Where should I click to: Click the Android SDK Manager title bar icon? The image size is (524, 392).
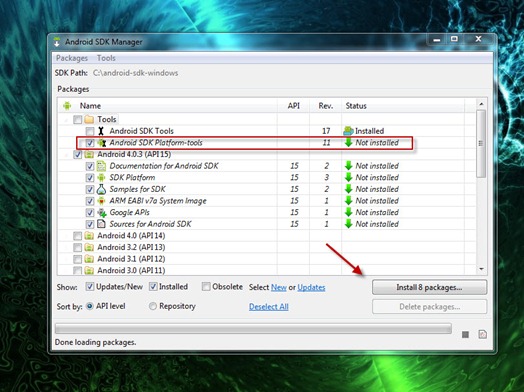coord(57,42)
